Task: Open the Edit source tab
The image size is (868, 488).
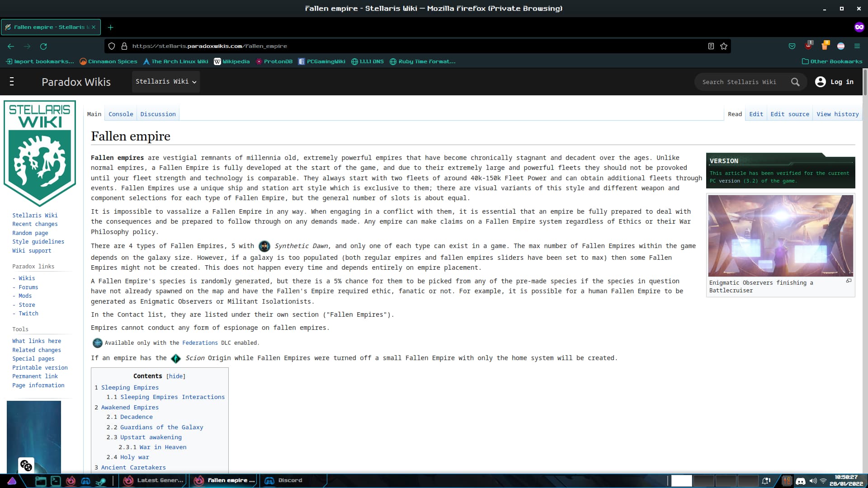Action: [790, 114]
